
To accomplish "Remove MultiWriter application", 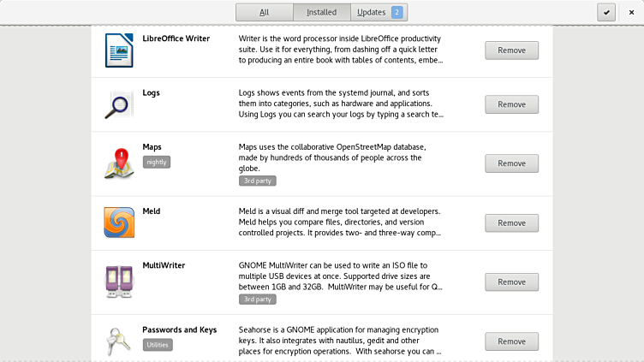I will click(511, 282).
